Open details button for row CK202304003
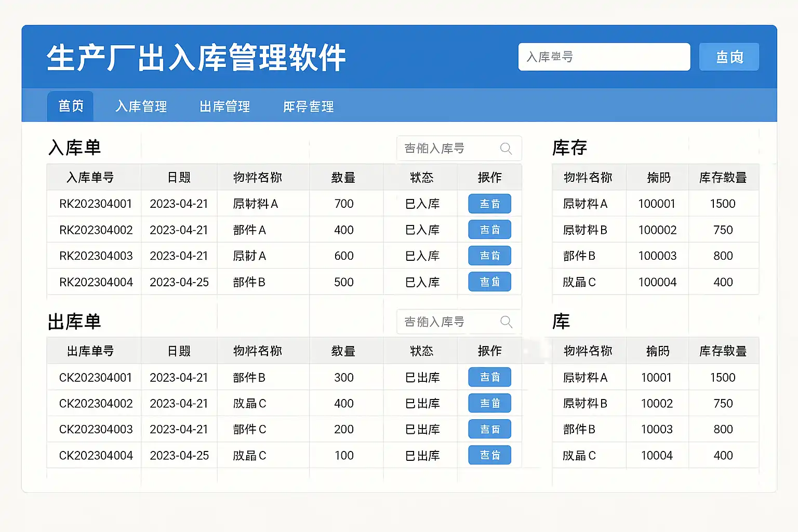798x532 pixels. (489, 429)
